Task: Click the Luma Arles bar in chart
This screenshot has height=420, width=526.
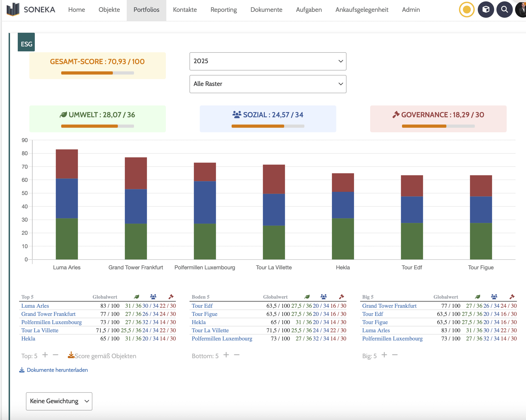Action: [x=67, y=205]
